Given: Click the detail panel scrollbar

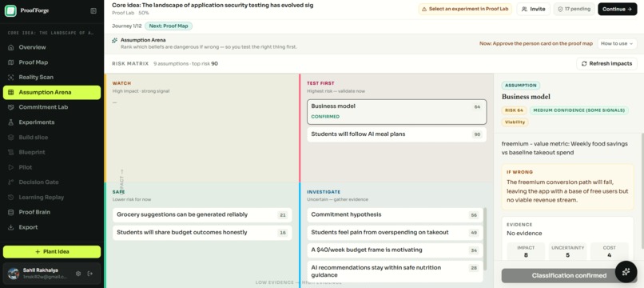Looking at the screenshot, I should (x=642, y=191).
